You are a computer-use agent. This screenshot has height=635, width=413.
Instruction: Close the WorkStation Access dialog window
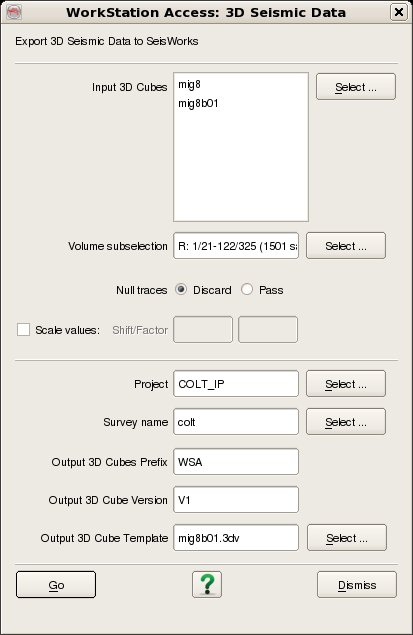click(399, 12)
